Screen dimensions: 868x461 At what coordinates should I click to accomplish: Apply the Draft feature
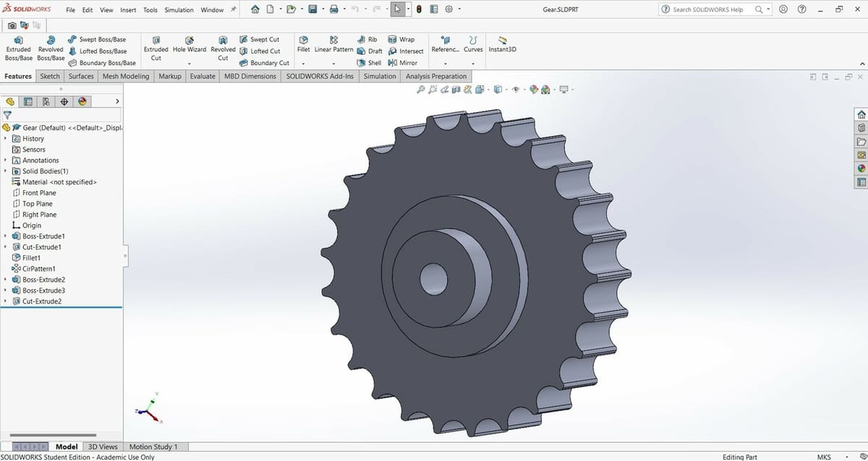(370, 51)
